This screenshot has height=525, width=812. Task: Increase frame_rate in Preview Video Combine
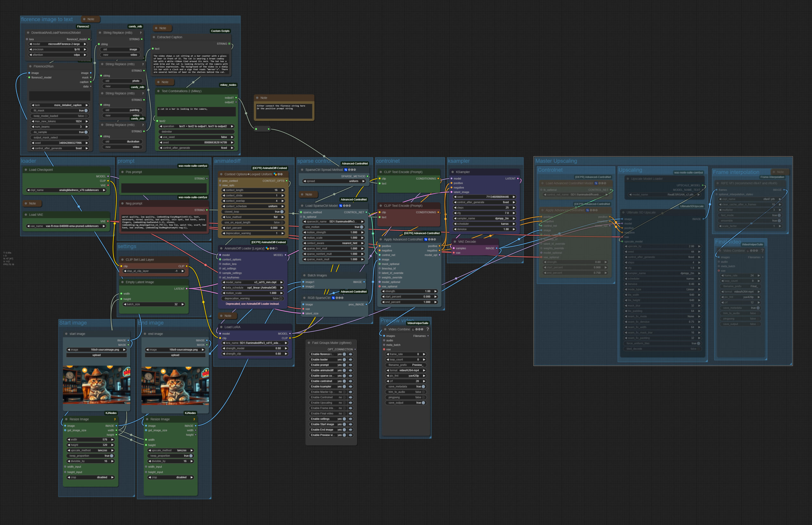pos(424,355)
